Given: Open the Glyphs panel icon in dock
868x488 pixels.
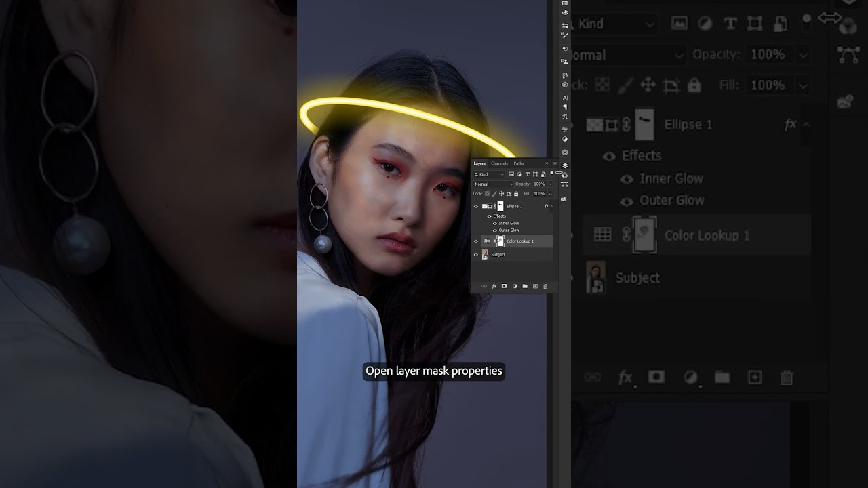Looking at the screenshot, I should (x=565, y=116).
